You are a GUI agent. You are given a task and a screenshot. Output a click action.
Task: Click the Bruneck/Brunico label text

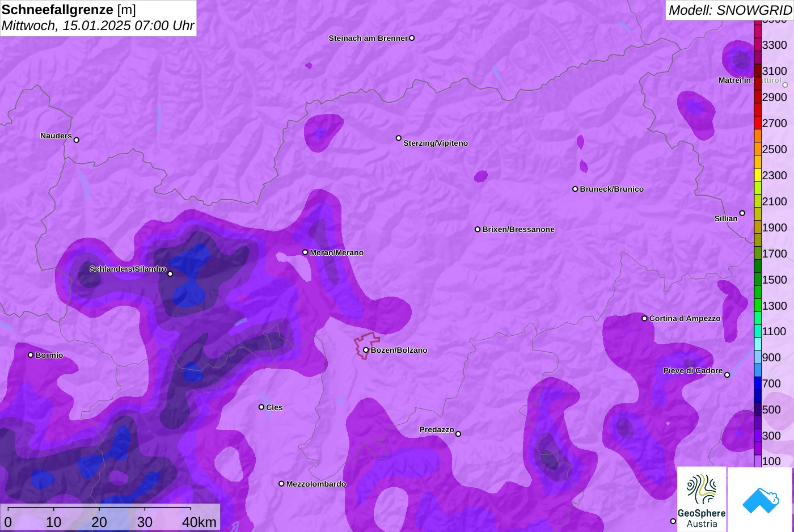pos(612,189)
